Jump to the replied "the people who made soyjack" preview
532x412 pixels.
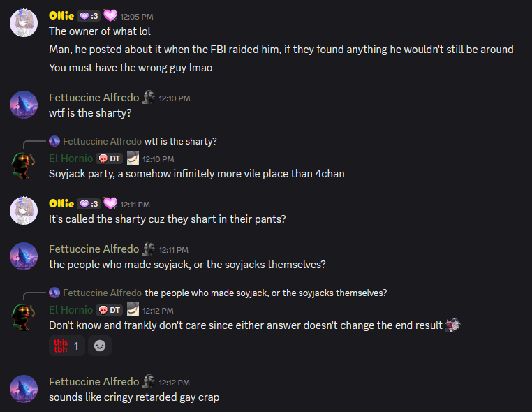pyautogui.click(x=265, y=293)
